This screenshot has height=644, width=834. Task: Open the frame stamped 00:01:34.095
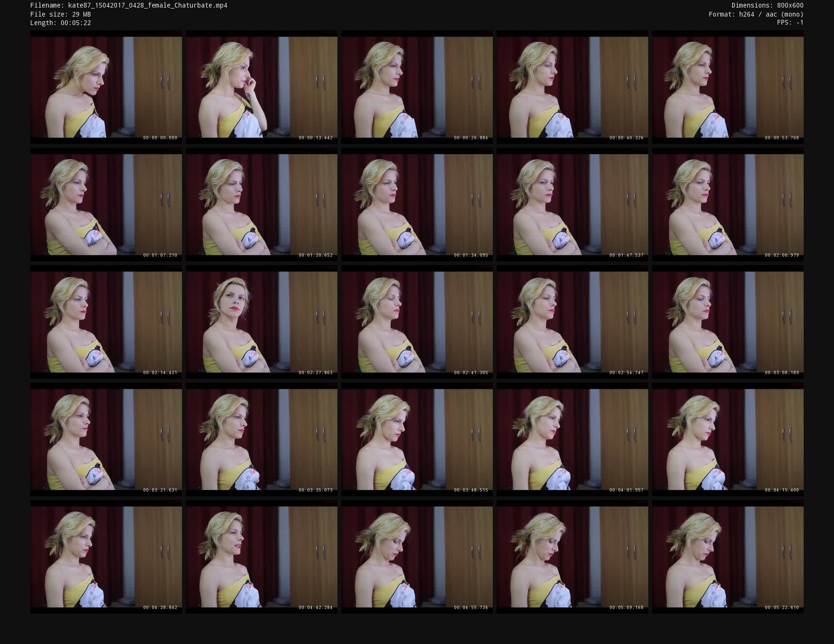[417, 205]
